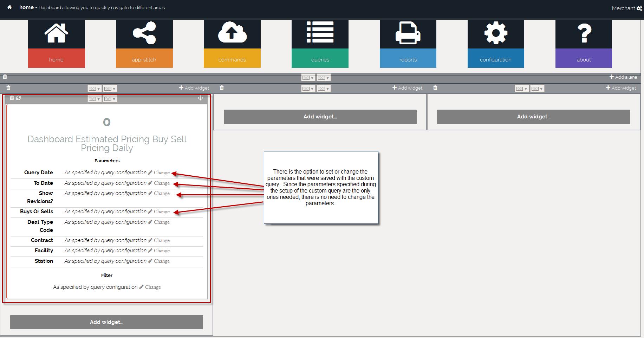Click the about question mark tile
The image size is (644, 338).
(x=583, y=44)
